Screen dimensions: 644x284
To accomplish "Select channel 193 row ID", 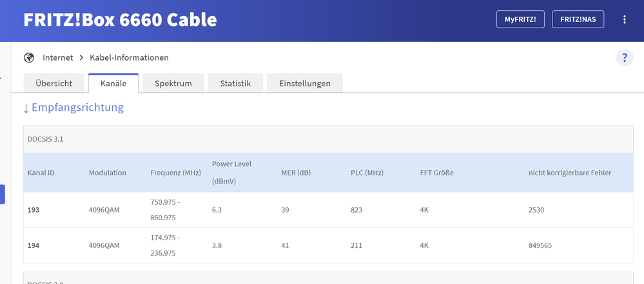I will [34, 210].
